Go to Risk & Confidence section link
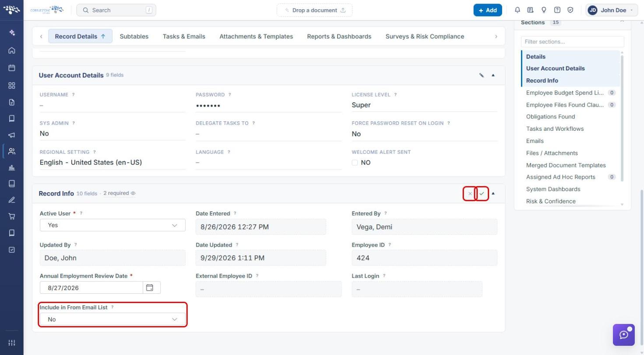Image resolution: width=644 pixels, height=355 pixels. click(551, 202)
